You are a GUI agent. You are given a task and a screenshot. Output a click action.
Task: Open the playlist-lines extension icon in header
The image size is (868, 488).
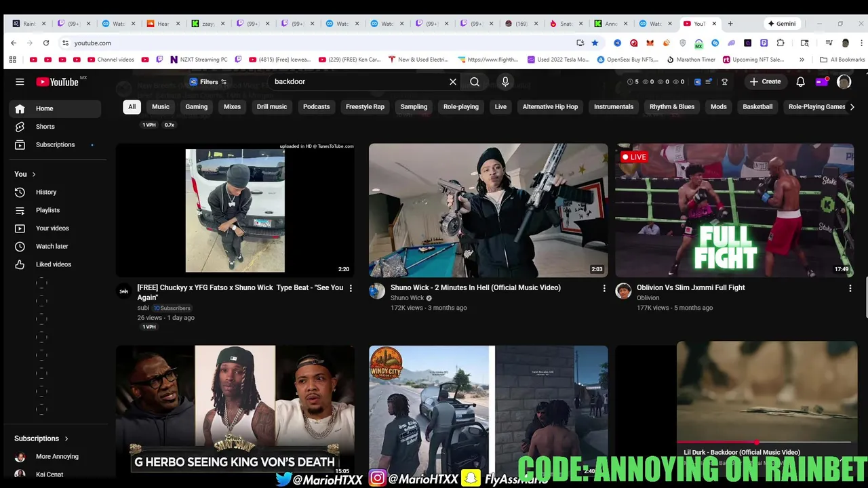point(709,82)
